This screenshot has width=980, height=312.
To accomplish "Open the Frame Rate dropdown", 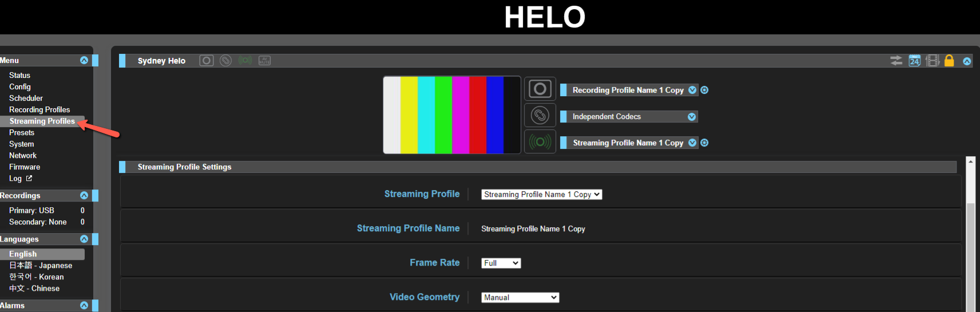I will tap(501, 263).
